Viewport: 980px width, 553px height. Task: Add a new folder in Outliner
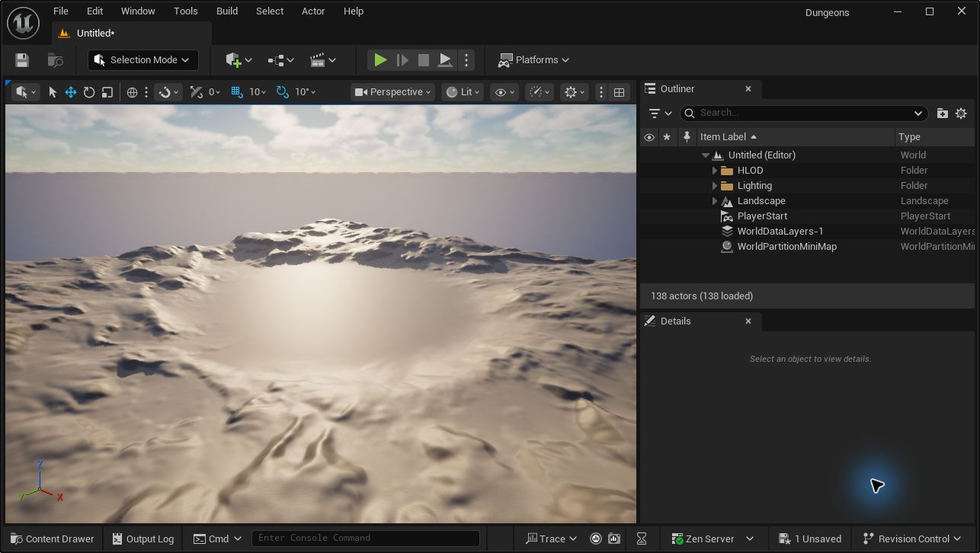click(943, 113)
